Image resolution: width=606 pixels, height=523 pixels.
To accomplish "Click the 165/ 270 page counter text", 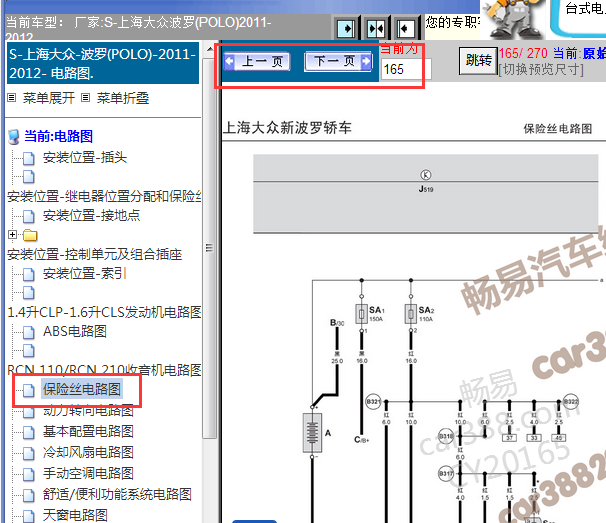I will pyautogui.click(x=523, y=53).
